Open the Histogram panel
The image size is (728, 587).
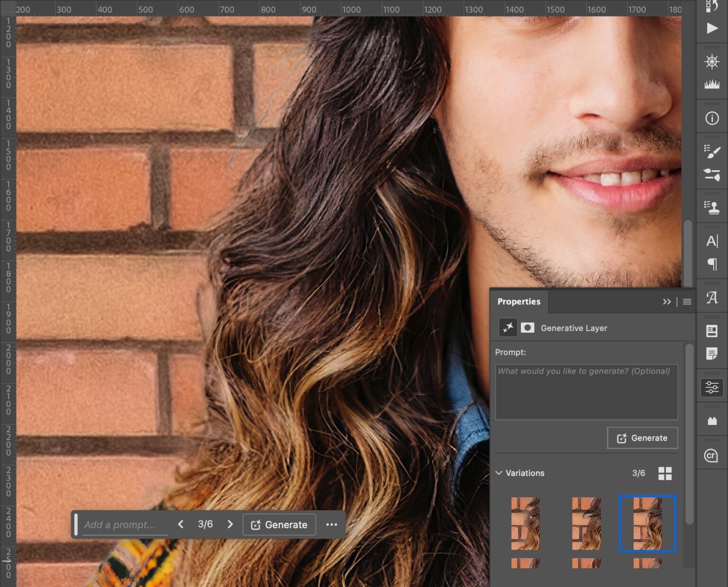711,85
